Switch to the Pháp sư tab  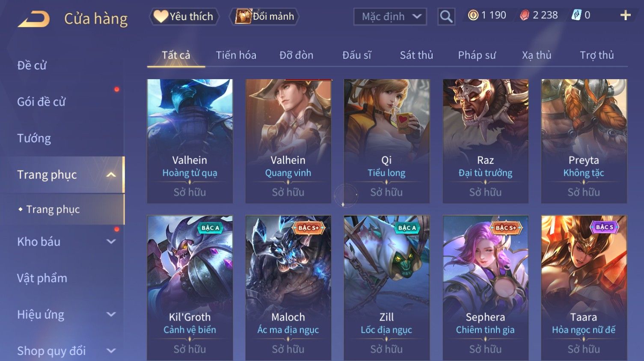tap(477, 55)
